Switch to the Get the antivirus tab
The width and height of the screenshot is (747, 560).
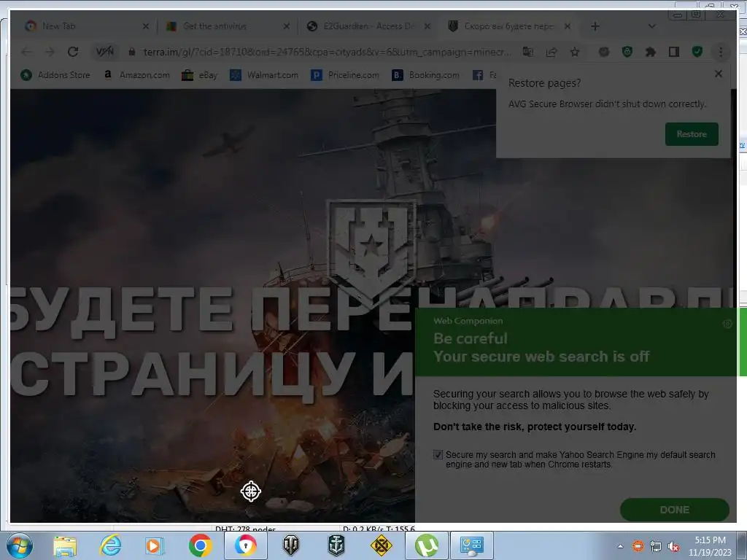(x=226, y=26)
